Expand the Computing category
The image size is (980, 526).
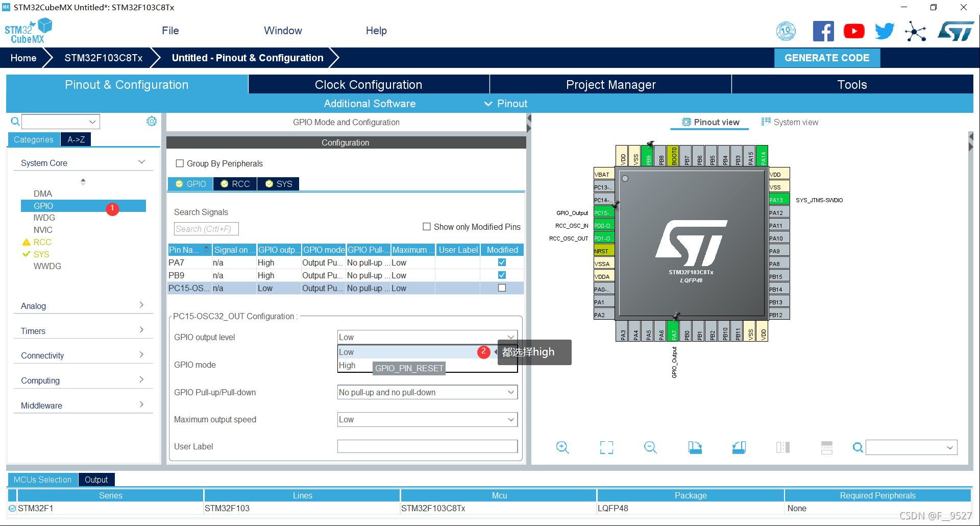tap(141, 379)
